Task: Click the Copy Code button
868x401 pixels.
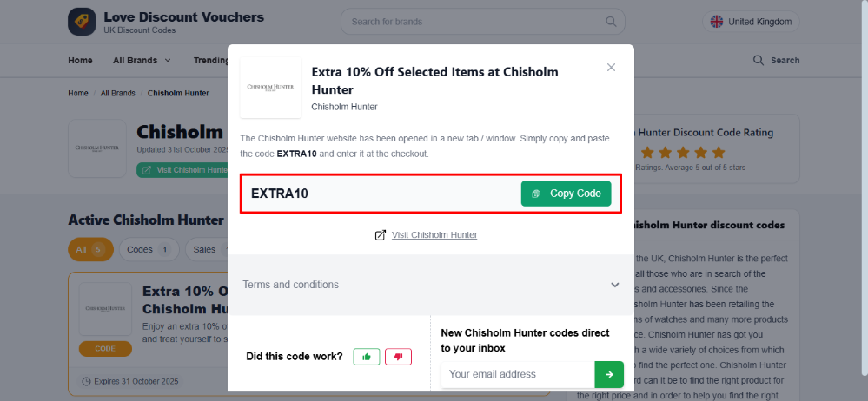Action: (x=566, y=194)
